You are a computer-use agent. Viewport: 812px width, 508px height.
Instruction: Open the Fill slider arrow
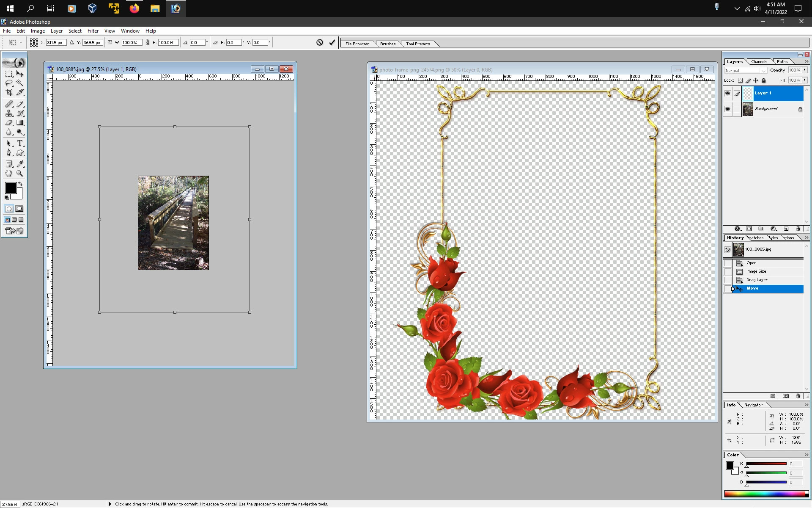[804, 80]
